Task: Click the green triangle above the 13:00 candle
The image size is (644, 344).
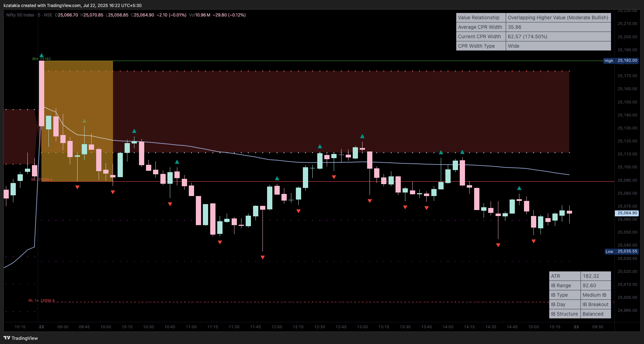Action: (x=362, y=136)
